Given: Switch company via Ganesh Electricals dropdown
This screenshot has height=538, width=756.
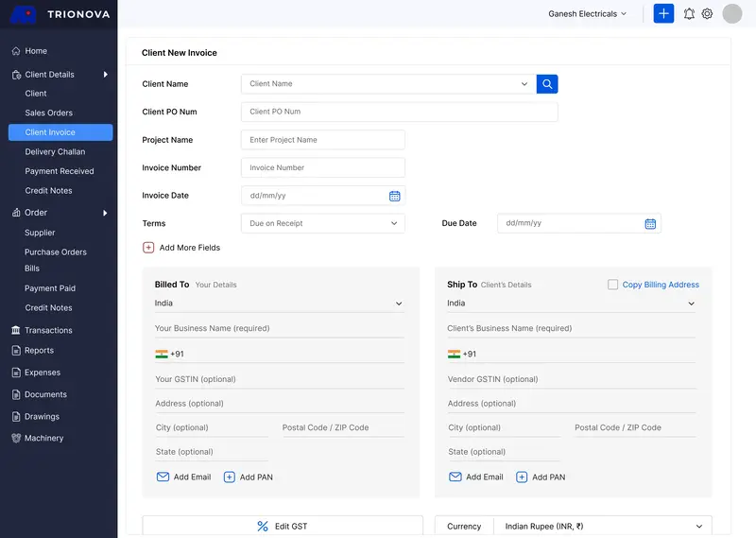Looking at the screenshot, I should [x=587, y=14].
